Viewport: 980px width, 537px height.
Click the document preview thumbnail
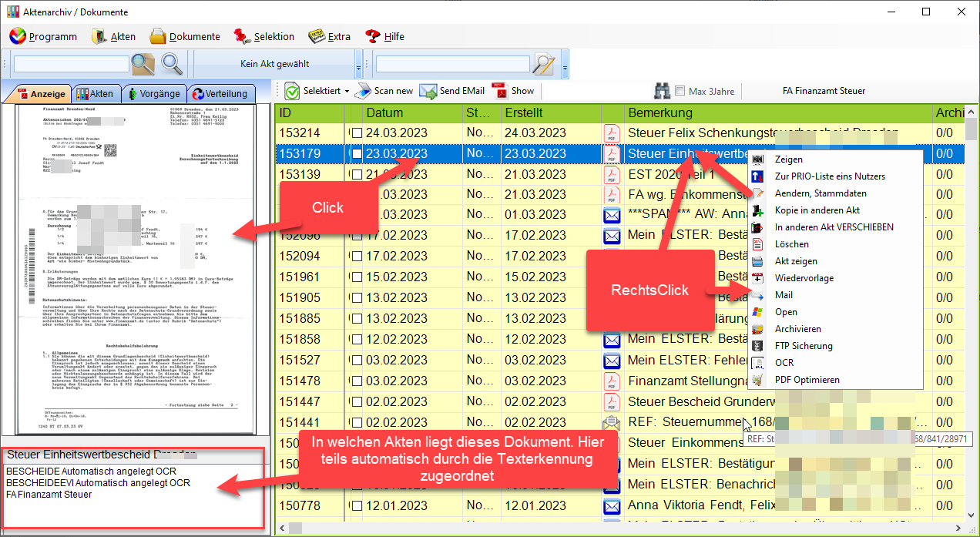tap(136, 270)
